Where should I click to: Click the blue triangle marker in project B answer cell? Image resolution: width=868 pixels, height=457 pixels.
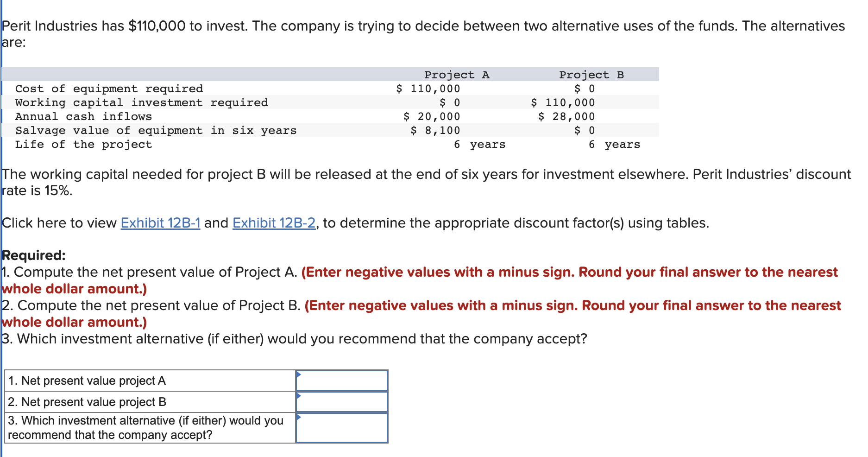299,396
